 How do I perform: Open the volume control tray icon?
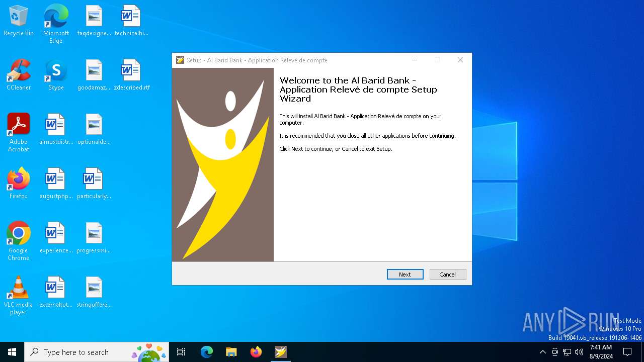tap(579, 352)
